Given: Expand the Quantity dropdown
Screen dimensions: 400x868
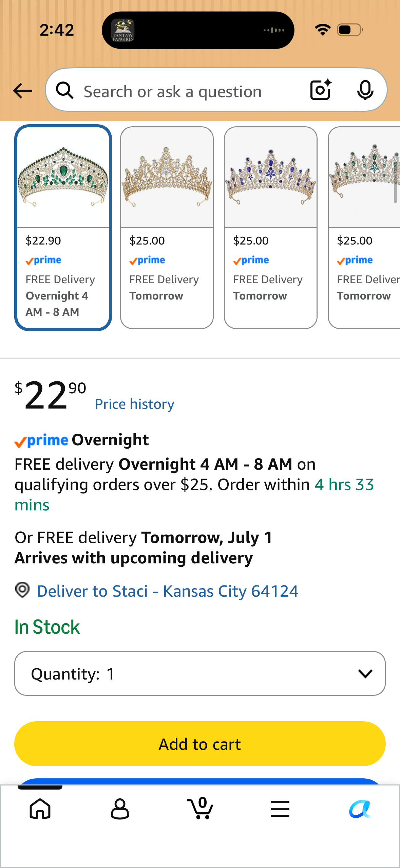Looking at the screenshot, I should pos(200,673).
